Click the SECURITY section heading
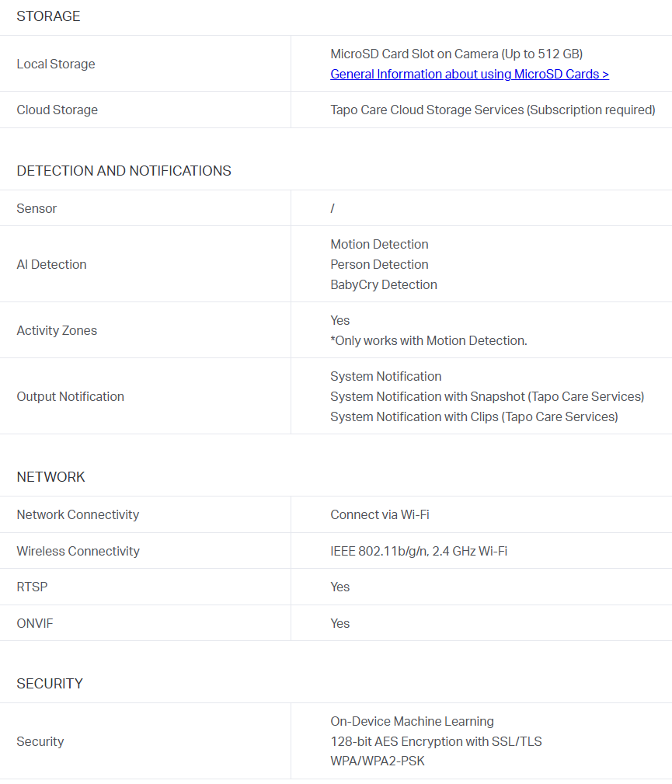Viewport: 672px width, 784px height. (x=50, y=684)
